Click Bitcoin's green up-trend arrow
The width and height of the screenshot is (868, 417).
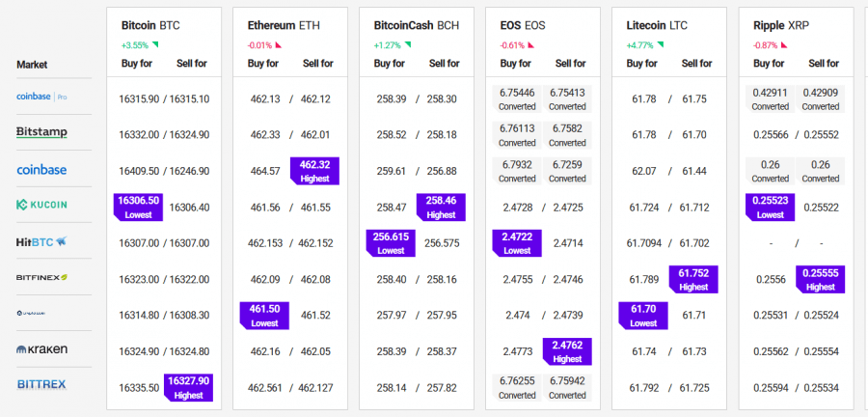[155, 44]
